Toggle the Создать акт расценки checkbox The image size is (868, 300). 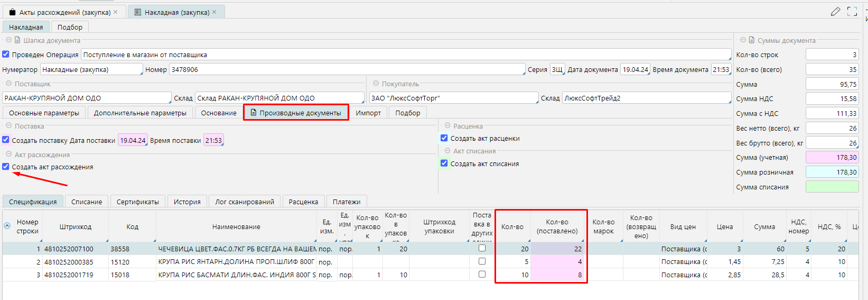444,138
